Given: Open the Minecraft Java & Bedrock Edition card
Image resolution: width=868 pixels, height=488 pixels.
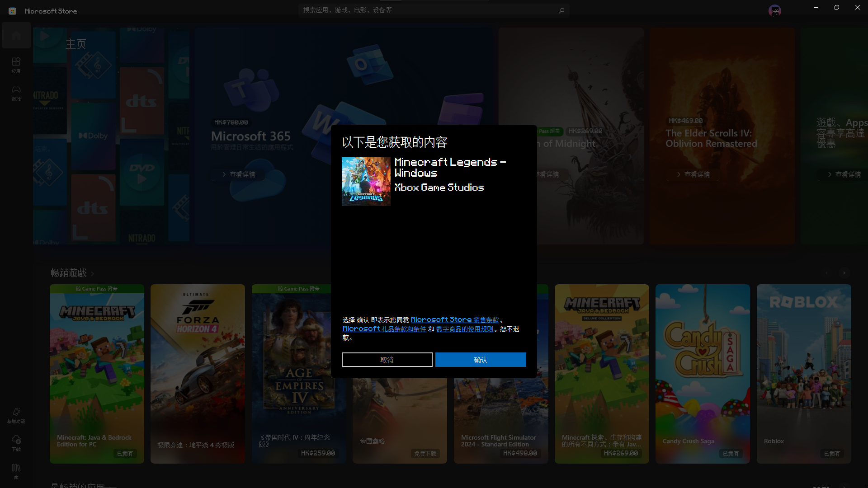Looking at the screenshot, I should [97, 374].
